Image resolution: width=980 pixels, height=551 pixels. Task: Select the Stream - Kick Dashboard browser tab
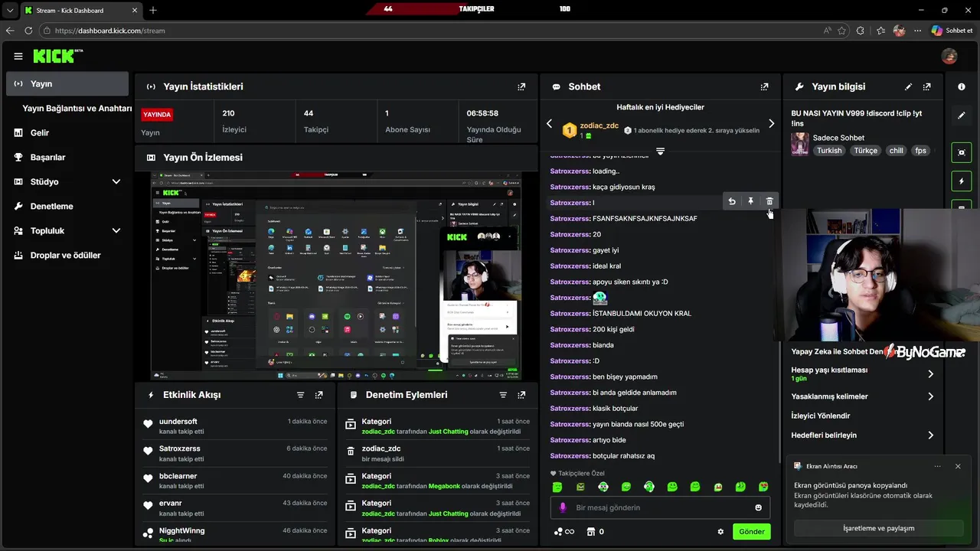click(x=80, y=11)
